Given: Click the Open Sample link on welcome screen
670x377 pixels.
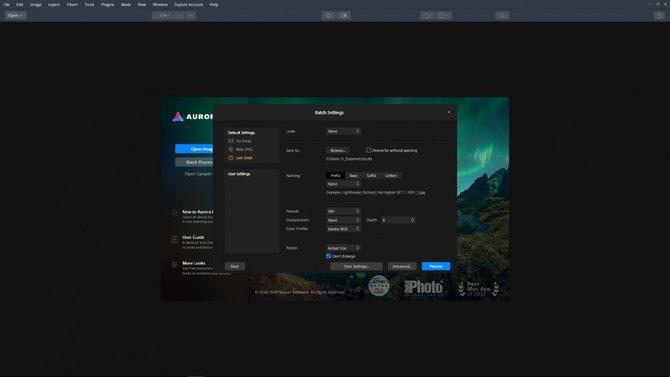Looking at the screenshot, I should pyautogui.click(x=198, y=174).
